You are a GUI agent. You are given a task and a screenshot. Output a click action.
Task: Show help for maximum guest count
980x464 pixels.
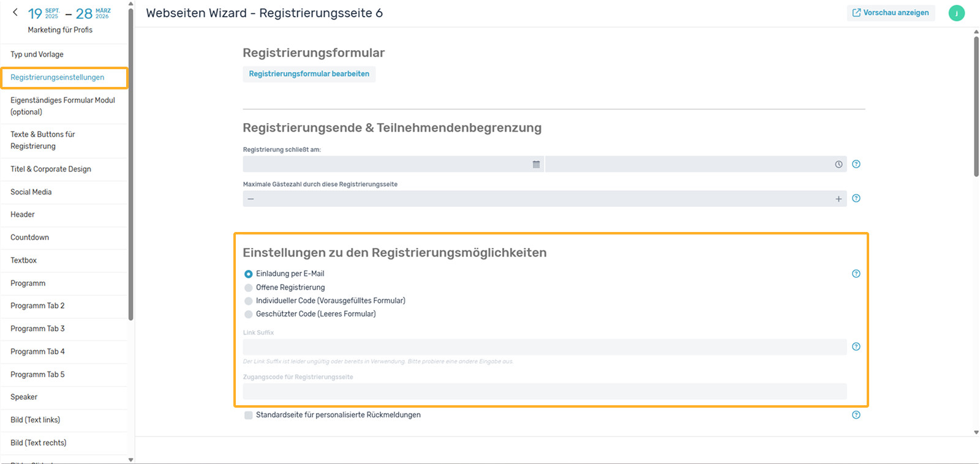pyautogui.click(x=856, y=198)
